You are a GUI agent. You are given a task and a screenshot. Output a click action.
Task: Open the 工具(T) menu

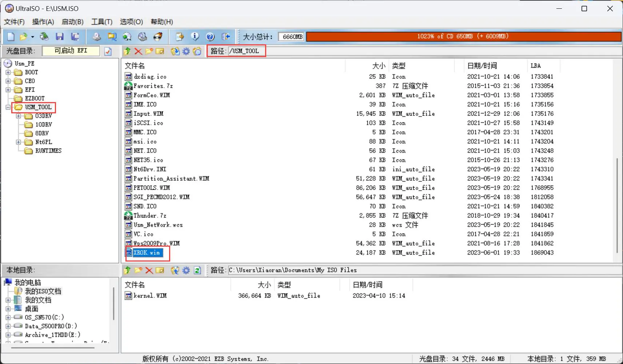point(101,22)
